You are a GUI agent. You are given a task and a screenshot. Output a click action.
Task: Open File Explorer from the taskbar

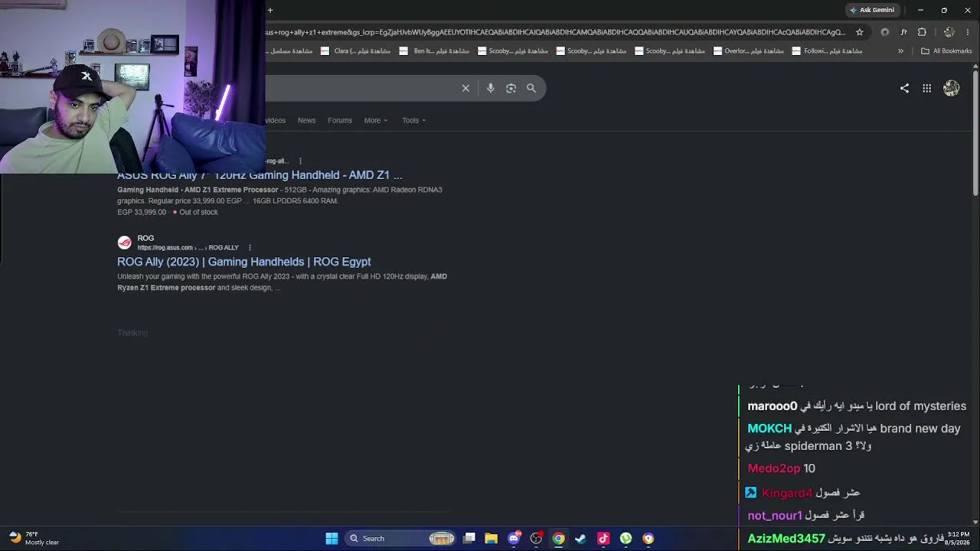pos(492,539)
